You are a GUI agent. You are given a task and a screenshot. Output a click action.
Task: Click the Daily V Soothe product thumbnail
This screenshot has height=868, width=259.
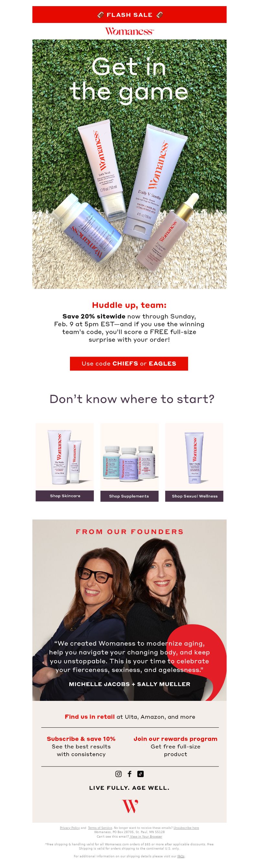pos(194,456)
